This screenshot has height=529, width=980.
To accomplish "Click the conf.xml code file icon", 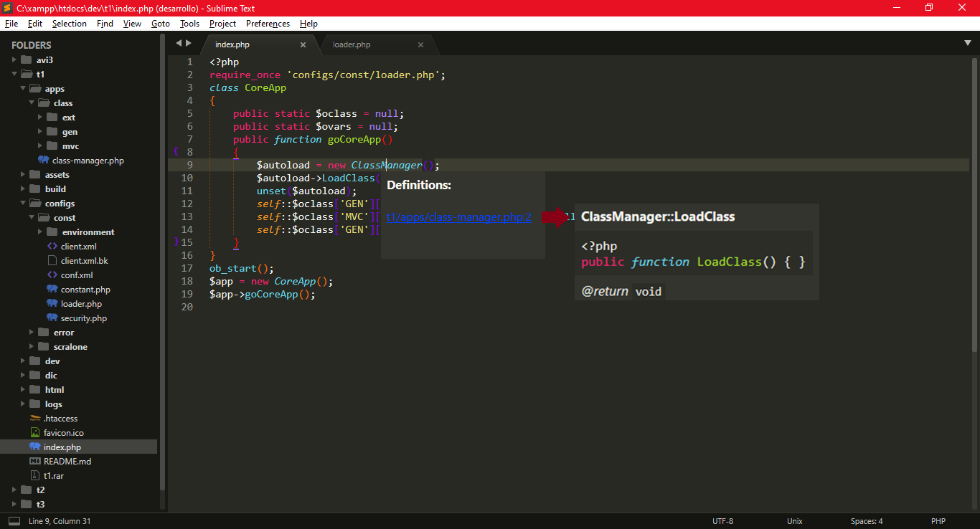I will click(x=52, y=275).
